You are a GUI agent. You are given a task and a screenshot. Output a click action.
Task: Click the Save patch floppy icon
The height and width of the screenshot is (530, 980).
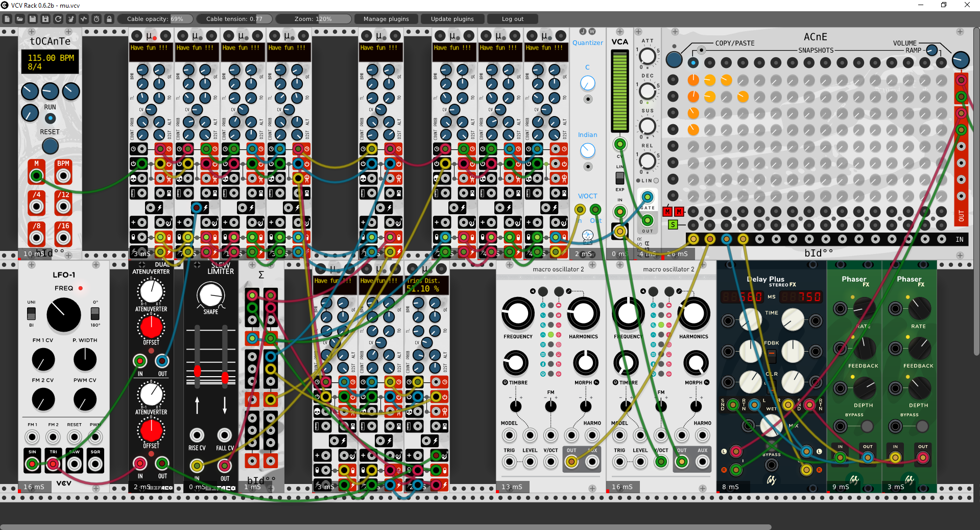coord(33,19)
